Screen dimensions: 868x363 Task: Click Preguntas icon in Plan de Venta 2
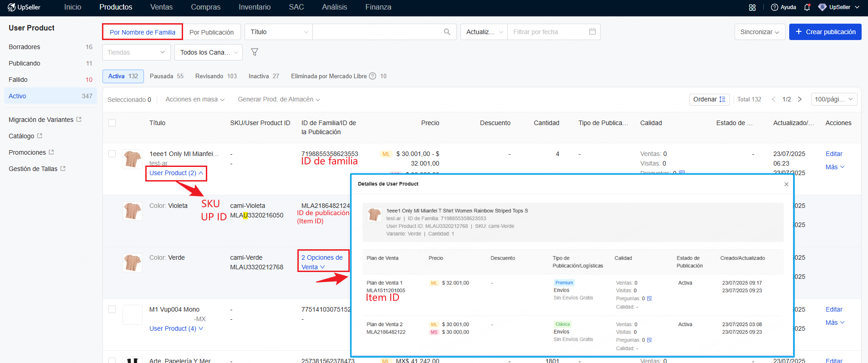coord(649,340)
